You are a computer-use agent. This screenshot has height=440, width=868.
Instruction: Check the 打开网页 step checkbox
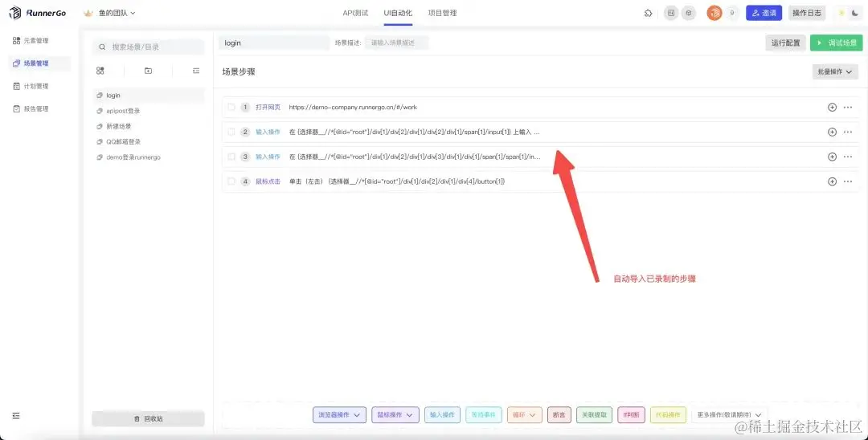click(231, 108)
